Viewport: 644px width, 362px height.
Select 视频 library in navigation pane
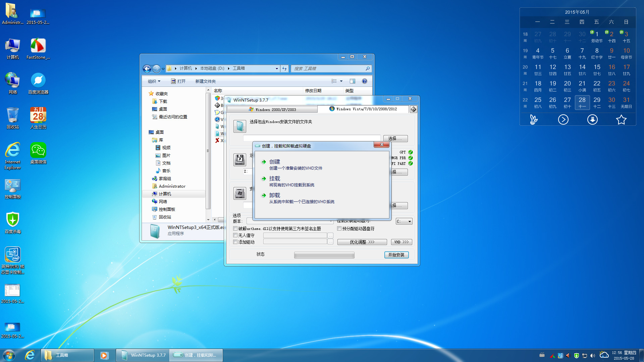click(166, 147)
